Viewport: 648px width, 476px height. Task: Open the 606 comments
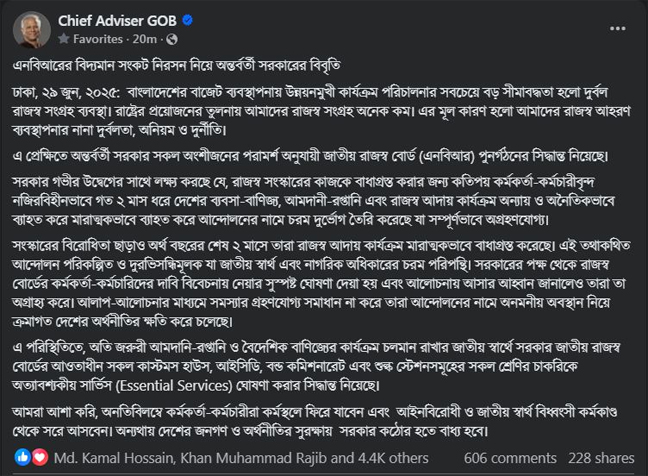(x=510, y=458)
